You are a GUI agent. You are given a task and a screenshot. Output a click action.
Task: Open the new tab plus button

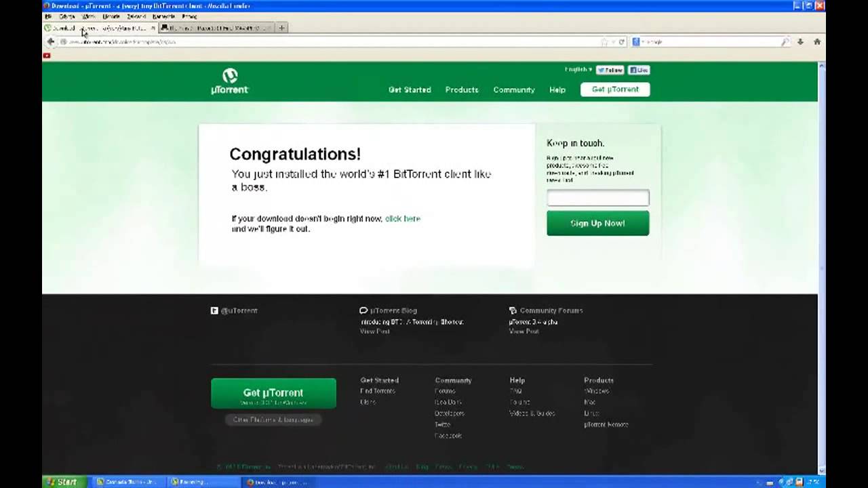(281, 28)
